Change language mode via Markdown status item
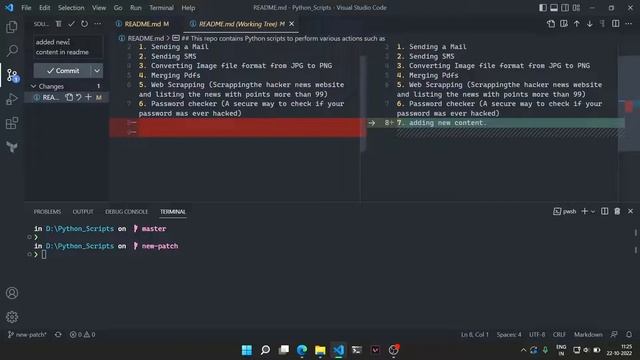This screenshot has width=640, height=360. point(588,334)
